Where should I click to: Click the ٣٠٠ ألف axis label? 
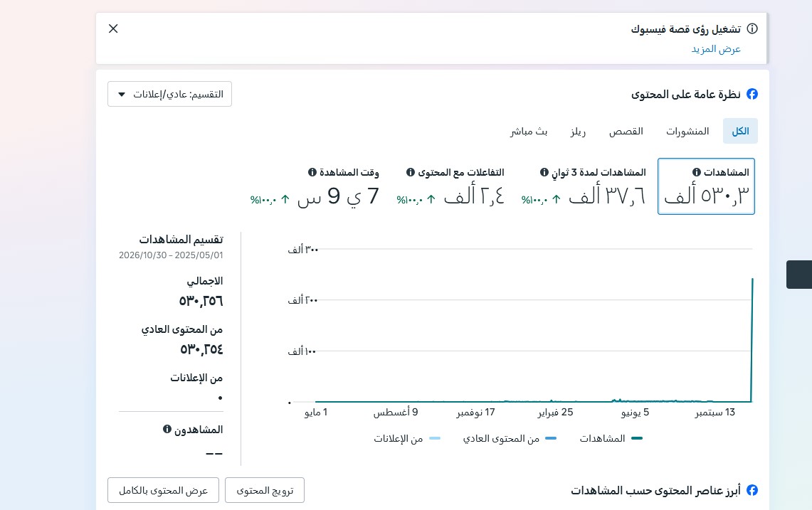coord(303,250)
